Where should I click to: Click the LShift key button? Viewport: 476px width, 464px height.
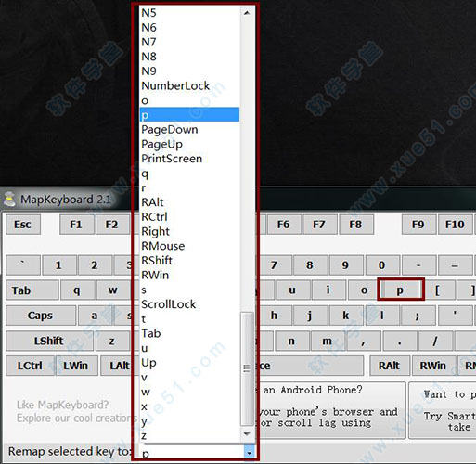pos(49,341)
